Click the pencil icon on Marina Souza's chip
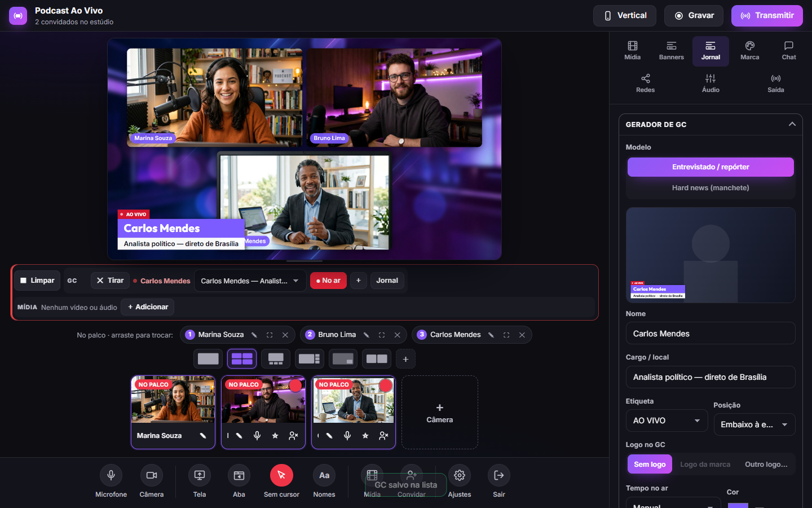The height and width of the screenshot is (508, 812). click(254, 335)
